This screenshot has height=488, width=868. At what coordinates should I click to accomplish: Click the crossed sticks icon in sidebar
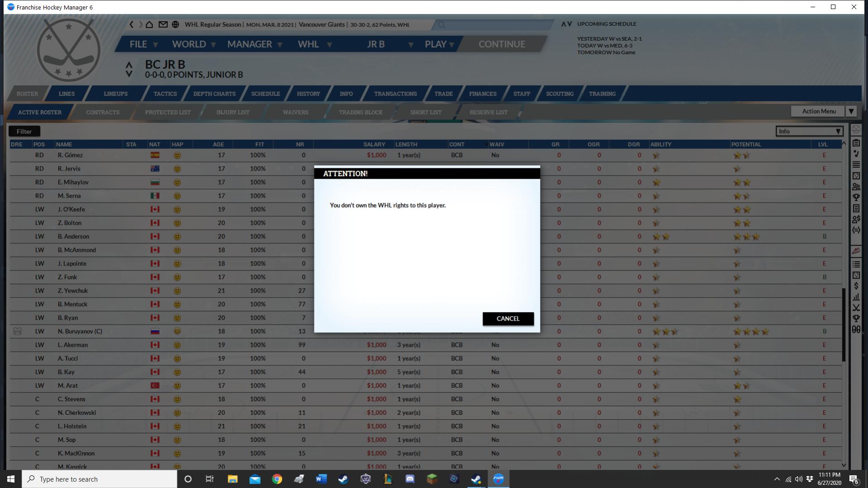[x=856, y=308]
